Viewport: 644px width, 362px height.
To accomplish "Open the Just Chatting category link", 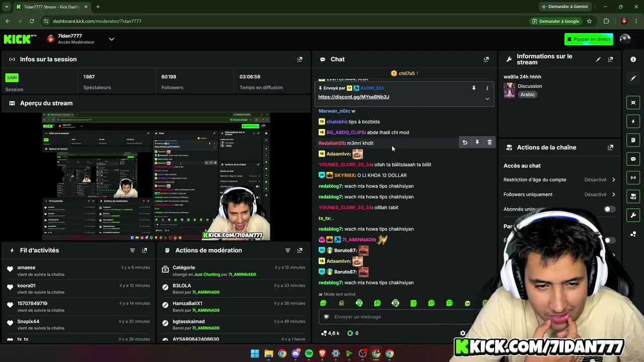I will [x=208, y=275].
